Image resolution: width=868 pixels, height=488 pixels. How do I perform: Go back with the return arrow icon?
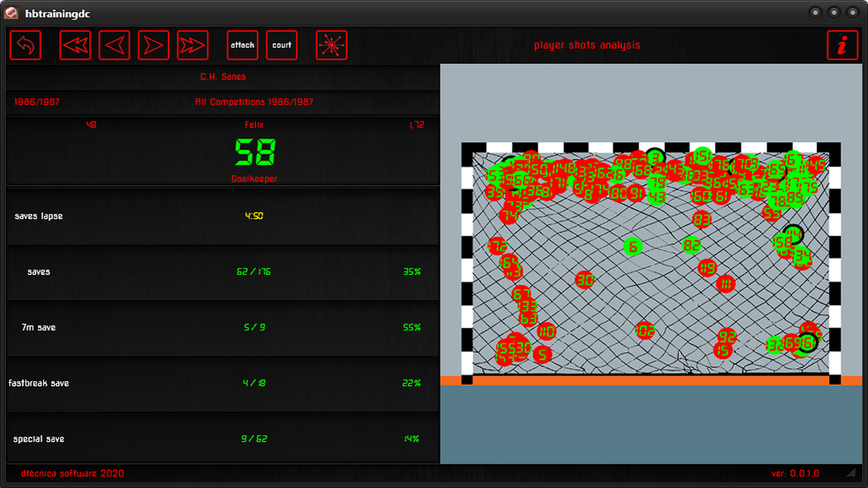click(x=25, y=45)
